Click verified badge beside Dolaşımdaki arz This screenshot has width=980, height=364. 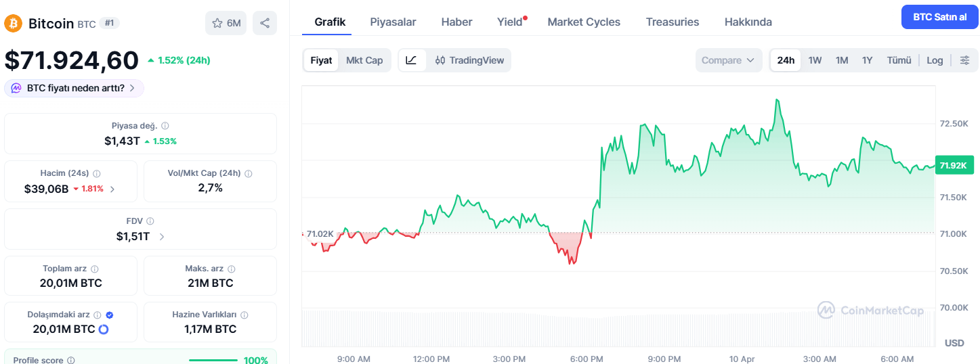click(x=110, y=315)
